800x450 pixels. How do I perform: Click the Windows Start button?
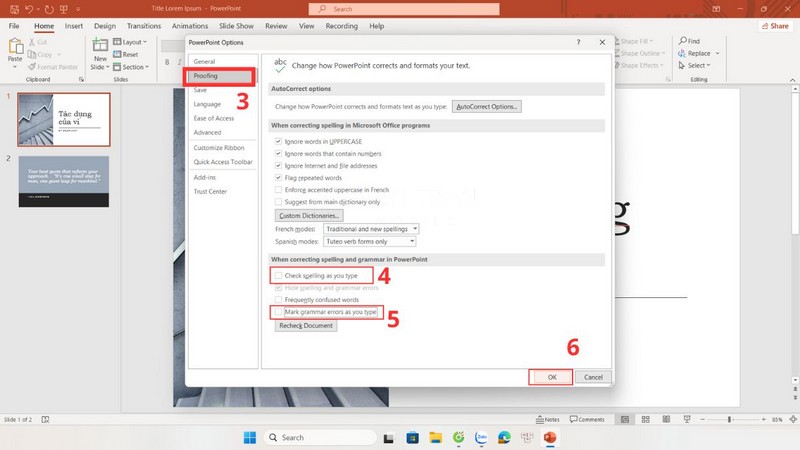click(249, 437)
